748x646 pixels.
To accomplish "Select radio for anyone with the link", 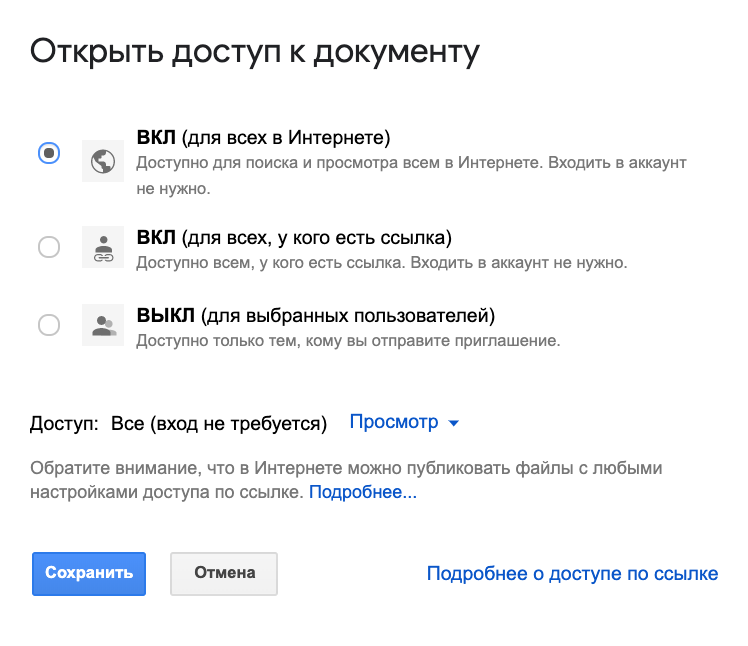I will point(49,247).
